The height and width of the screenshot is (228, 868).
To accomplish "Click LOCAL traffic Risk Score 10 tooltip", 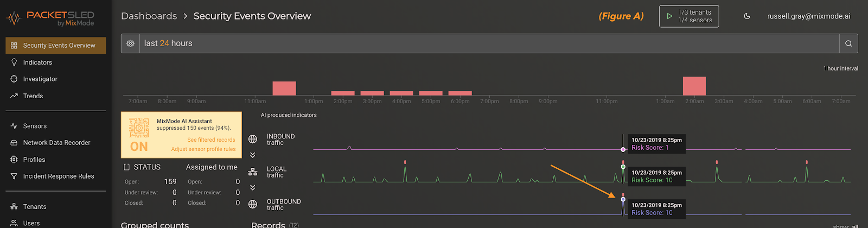I will point(656,176).
